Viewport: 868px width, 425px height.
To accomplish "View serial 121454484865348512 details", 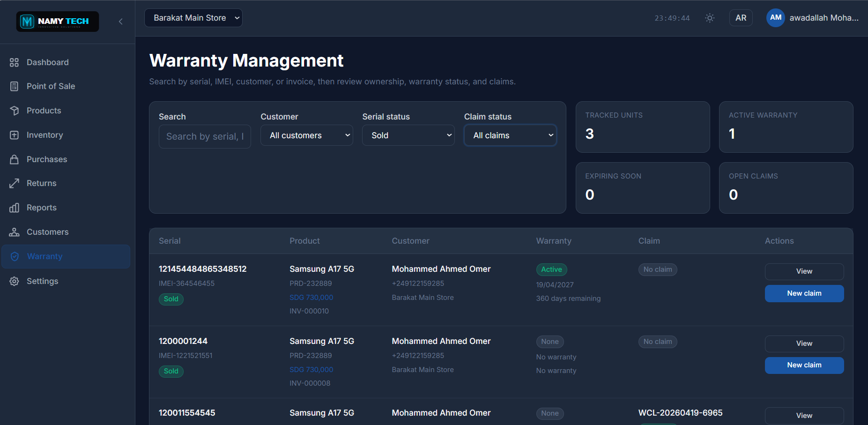I will coord(804,271).
